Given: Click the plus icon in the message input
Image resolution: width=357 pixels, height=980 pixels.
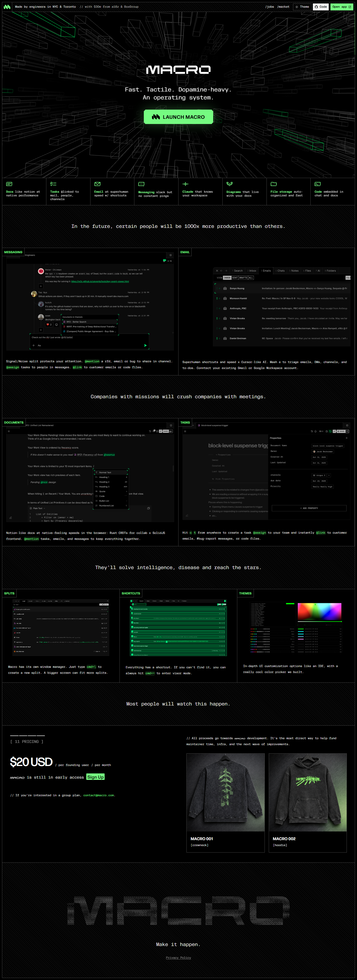Looking at the screenshot, I should tap(33, 345).
